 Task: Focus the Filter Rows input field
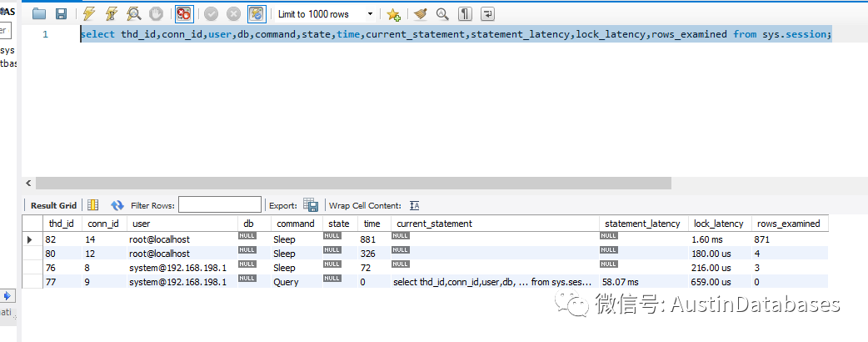[219, 205]
